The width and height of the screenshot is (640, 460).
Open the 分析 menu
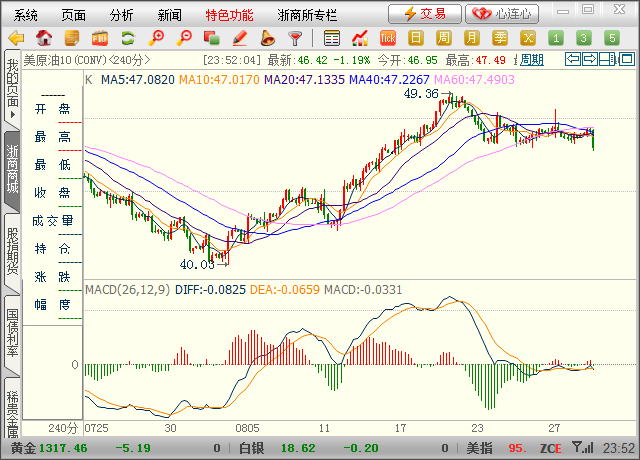(x=121, y=15)
